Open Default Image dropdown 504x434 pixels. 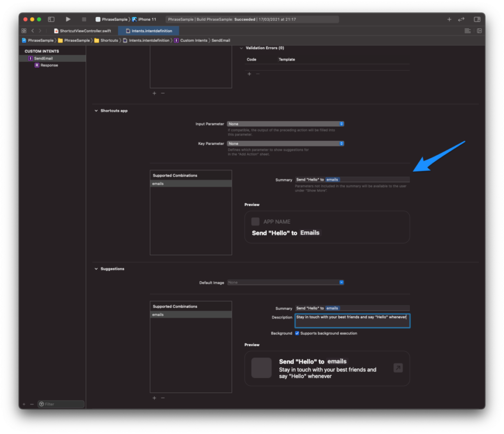pyautogui.click(x=285, y=282)
